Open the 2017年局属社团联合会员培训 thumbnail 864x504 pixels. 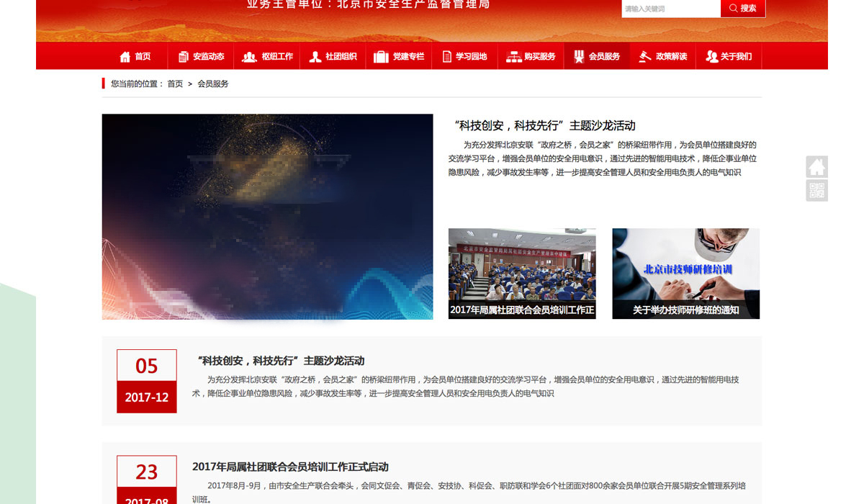tap(522, 274)
